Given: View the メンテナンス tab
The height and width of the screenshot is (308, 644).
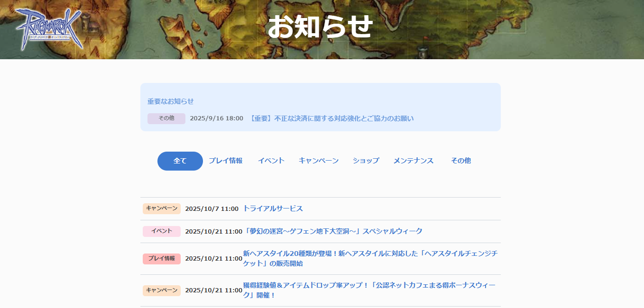Looking at the screenshot, I should [413, 161].
